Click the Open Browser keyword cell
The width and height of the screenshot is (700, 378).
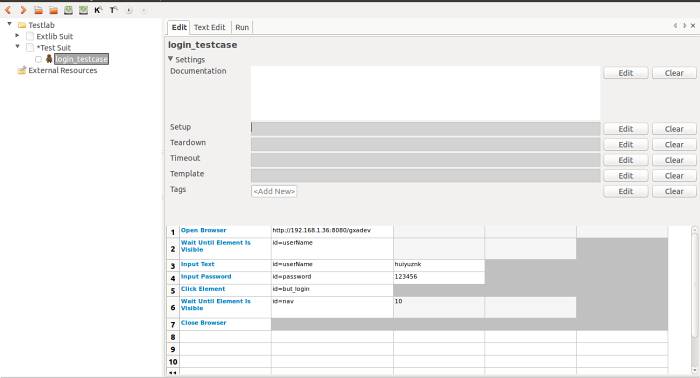tap(225, 231)
